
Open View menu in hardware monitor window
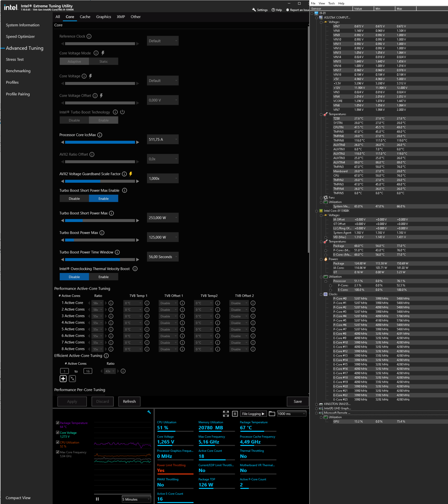pos(322,3)
